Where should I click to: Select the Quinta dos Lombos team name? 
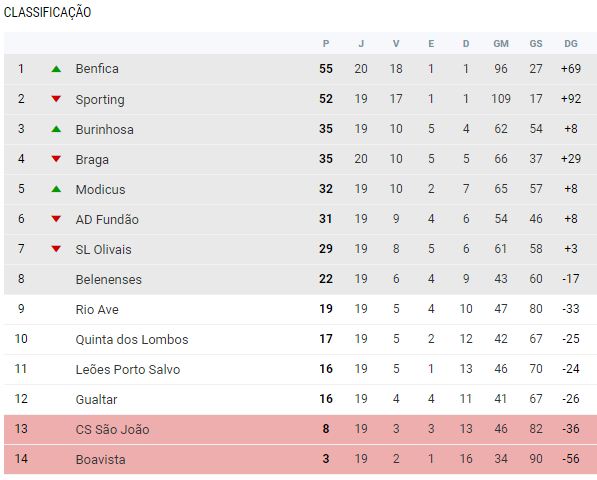pyautogui.click(x=132, y=339)
